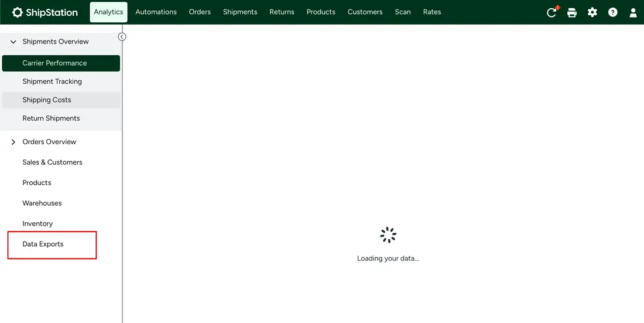The height and width of the screenshot is (323, 644).
Task: Expand the Orders Overview section
Action: click(x=13, y=142)
